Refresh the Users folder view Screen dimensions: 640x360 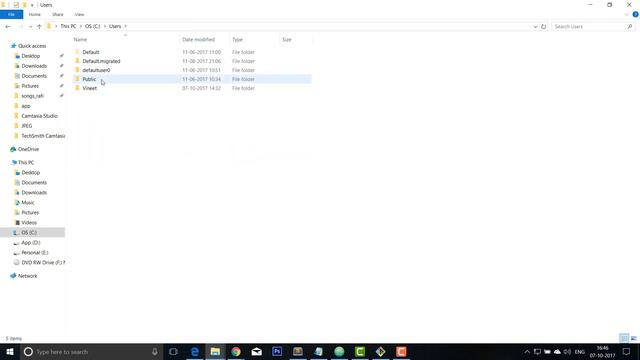click(544, 27)
